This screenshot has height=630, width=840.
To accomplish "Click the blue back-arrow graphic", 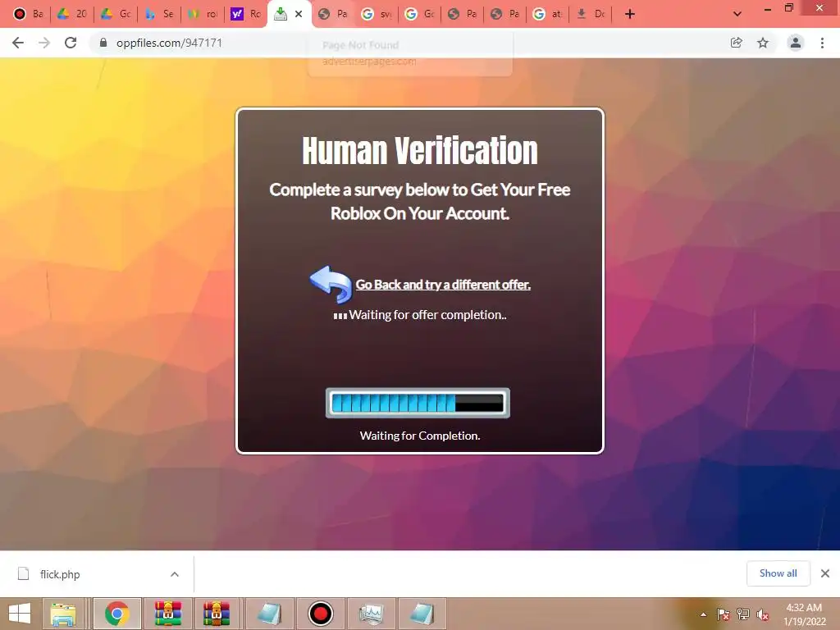I will tap(331, 284).
